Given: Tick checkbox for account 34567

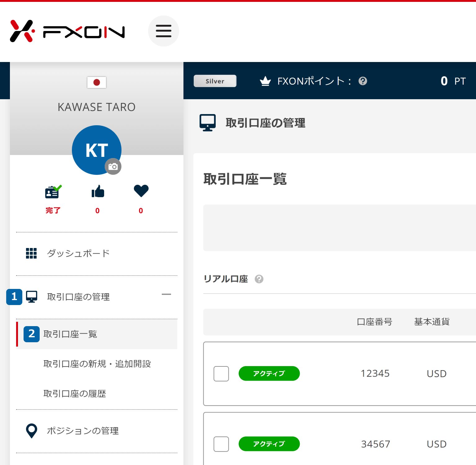Looking at the screenshot, I should click(x=221, y=444).
